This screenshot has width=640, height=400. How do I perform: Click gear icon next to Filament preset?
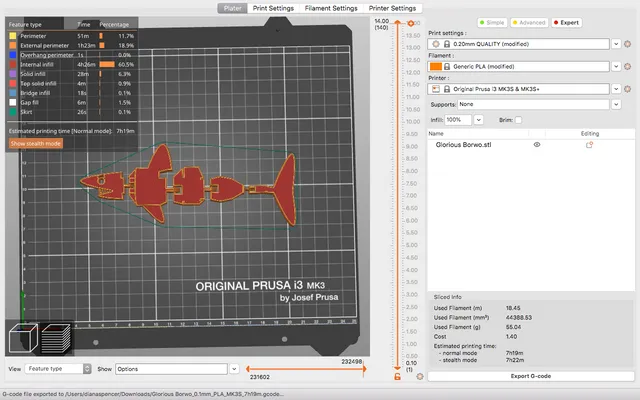[x=627, y=66]
